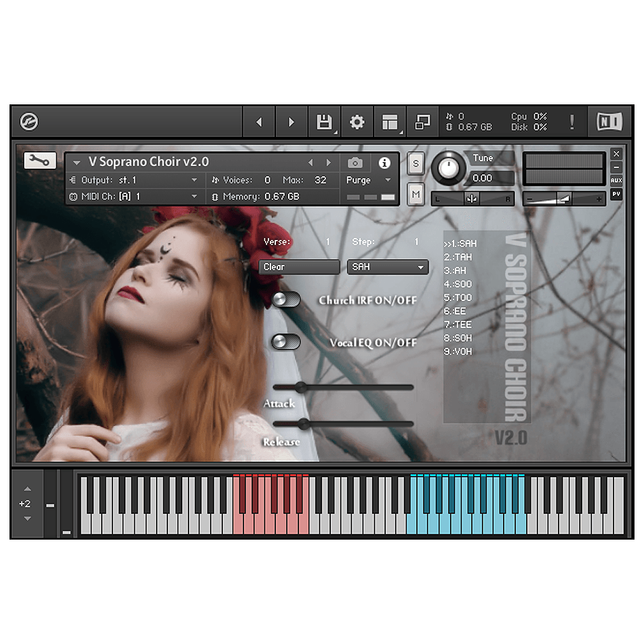Select syllable 2:TAH in the list
Screen dimensions: 644x644
(458, 257)
